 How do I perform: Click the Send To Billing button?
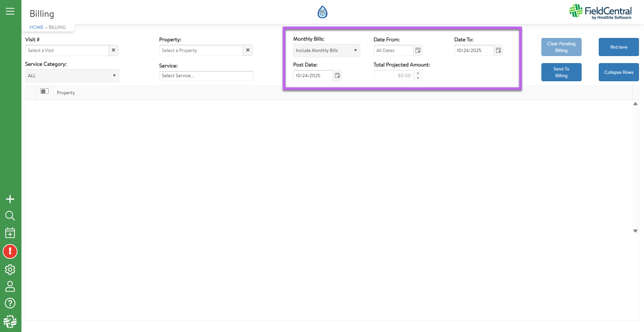(x=561, y=72)
